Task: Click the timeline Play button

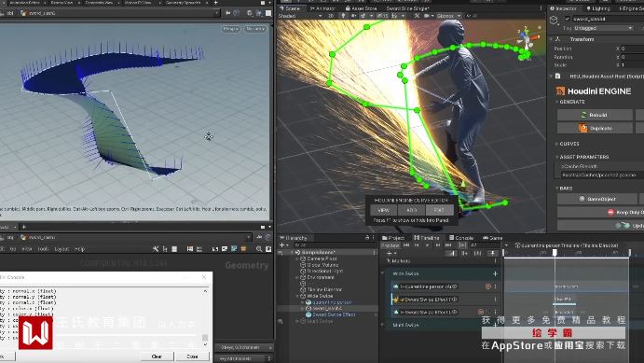Action: pos(428,245)
